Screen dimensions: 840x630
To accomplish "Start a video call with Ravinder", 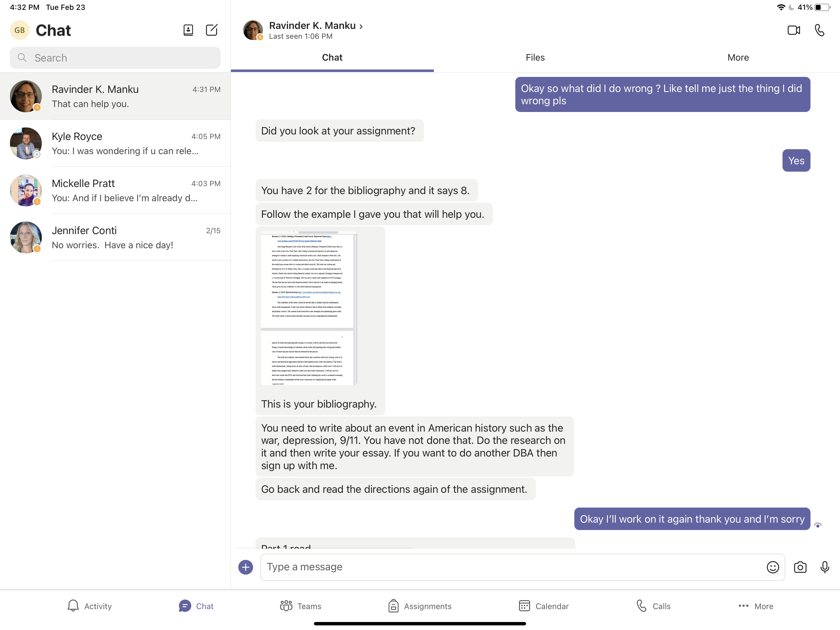I will [x=793, y=30].
